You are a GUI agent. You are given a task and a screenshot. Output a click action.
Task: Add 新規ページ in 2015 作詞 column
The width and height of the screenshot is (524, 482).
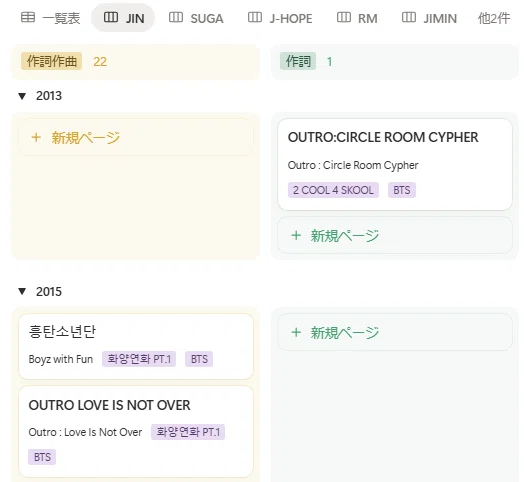point(395,332)
